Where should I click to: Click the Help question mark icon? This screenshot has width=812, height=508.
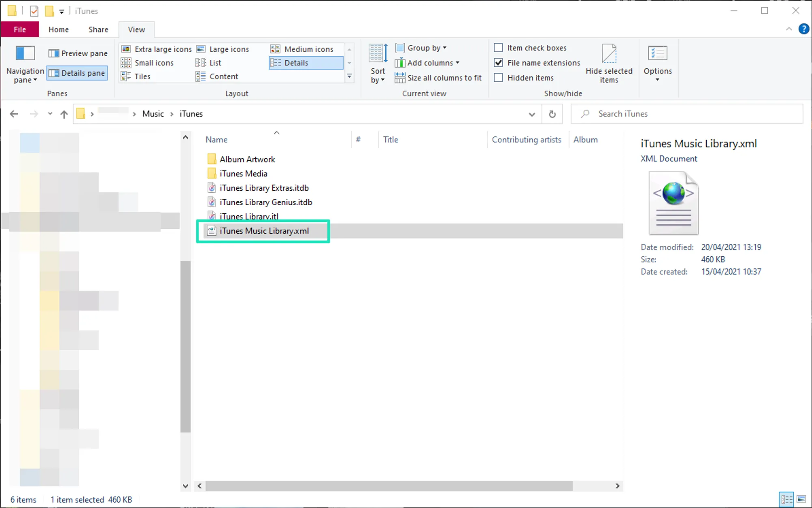(x=803, y=29)
